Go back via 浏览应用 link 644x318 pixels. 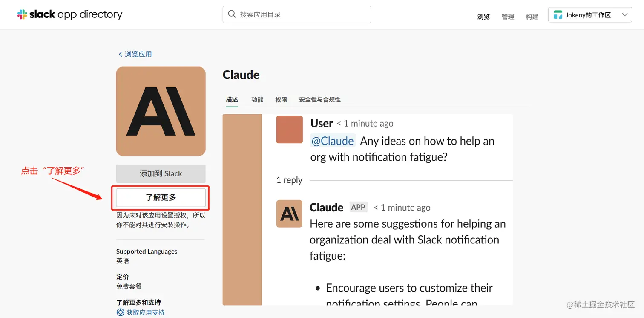coord(135,54)
